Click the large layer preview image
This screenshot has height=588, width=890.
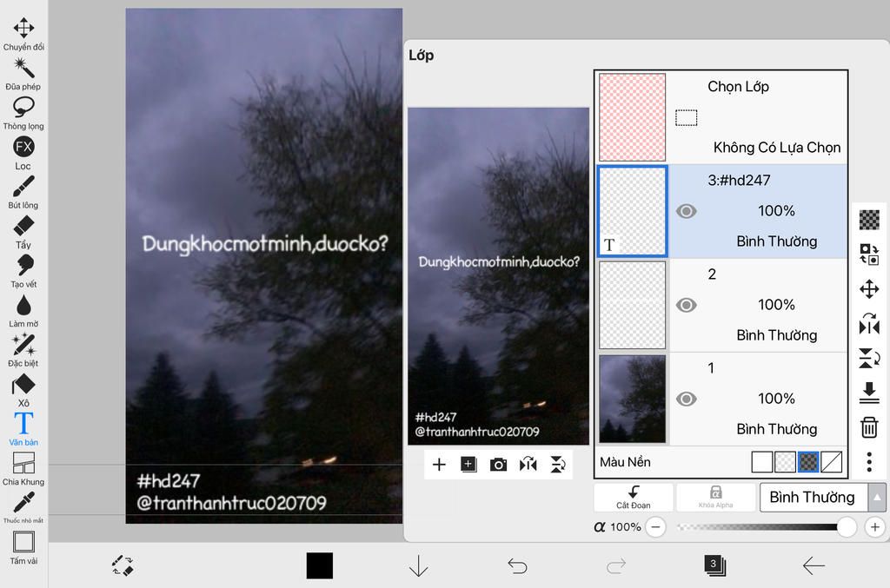(498, 276)
